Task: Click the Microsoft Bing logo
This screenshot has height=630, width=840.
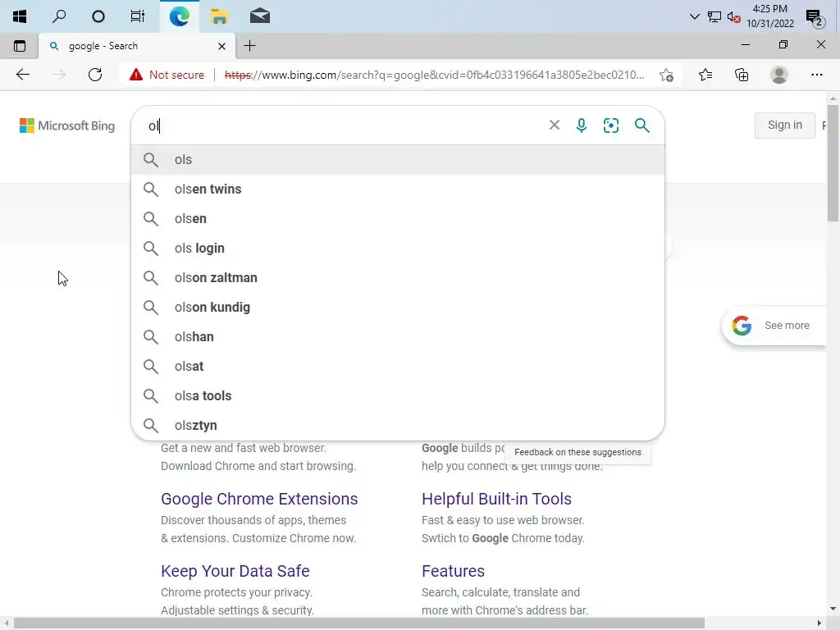Action: click(67, 126)
